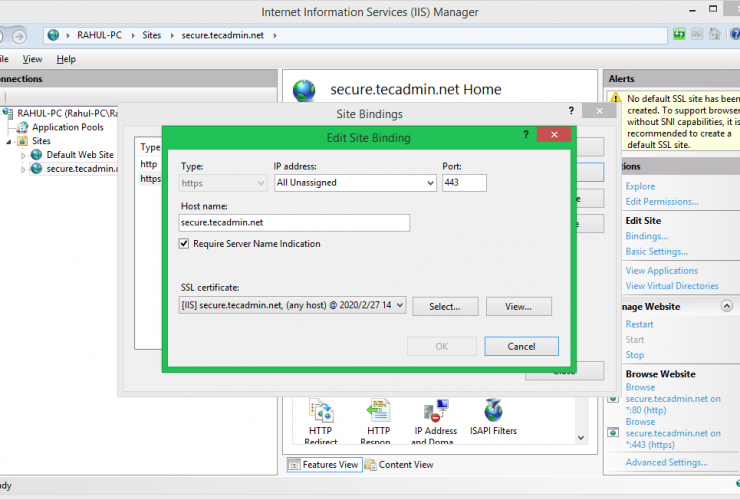Open the Advanced Settings link
Viewport: 740px width, 500px height.
(666, 462)
